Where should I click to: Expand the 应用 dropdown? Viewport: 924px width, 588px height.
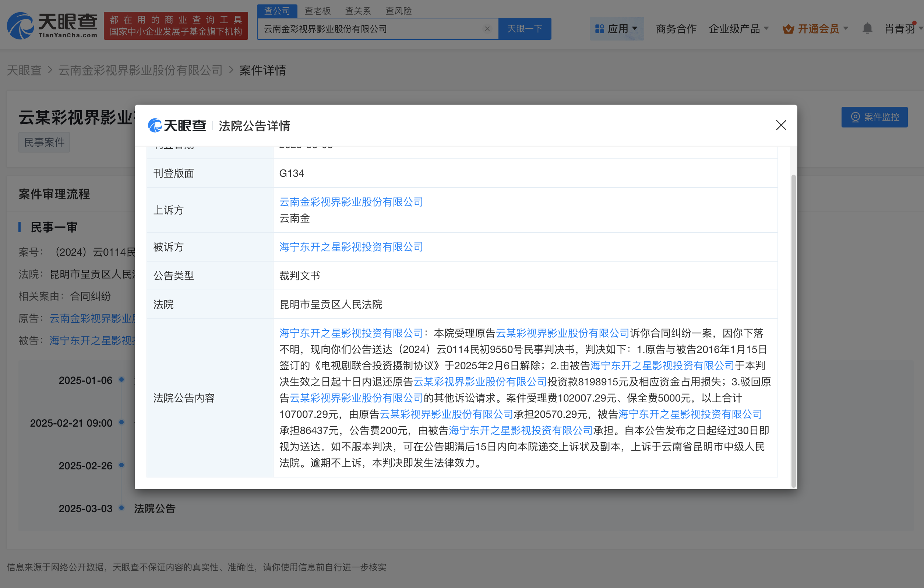[635, 28]
